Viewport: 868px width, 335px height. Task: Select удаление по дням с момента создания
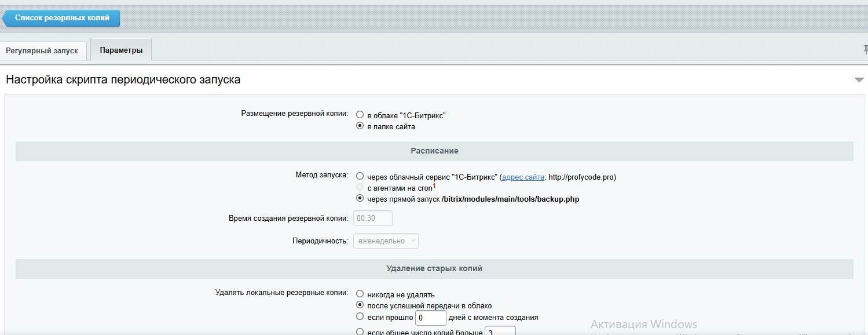tap(360, 318)
